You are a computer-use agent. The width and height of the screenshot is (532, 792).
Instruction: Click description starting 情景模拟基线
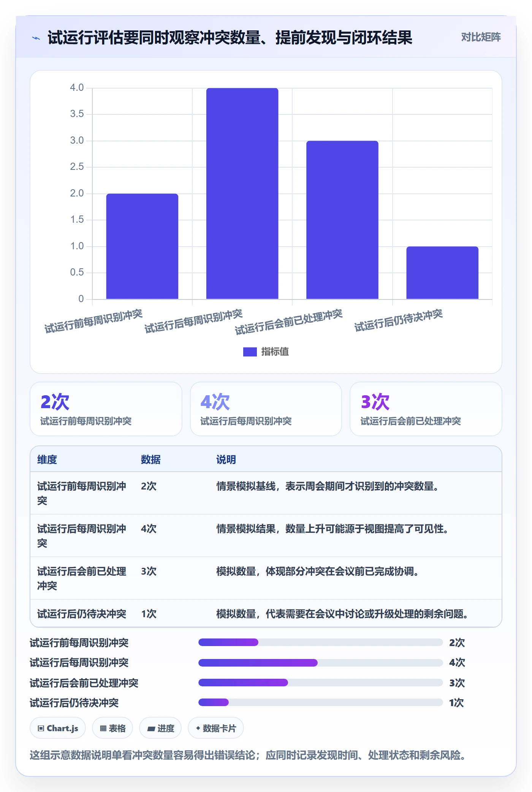[328, 486]
